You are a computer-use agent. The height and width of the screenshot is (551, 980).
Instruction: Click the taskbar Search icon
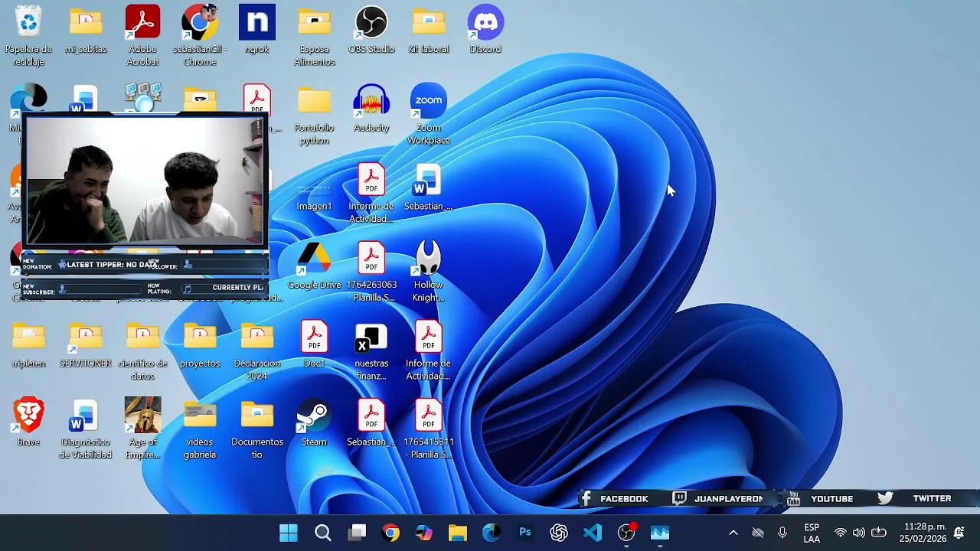pos(323,533)
